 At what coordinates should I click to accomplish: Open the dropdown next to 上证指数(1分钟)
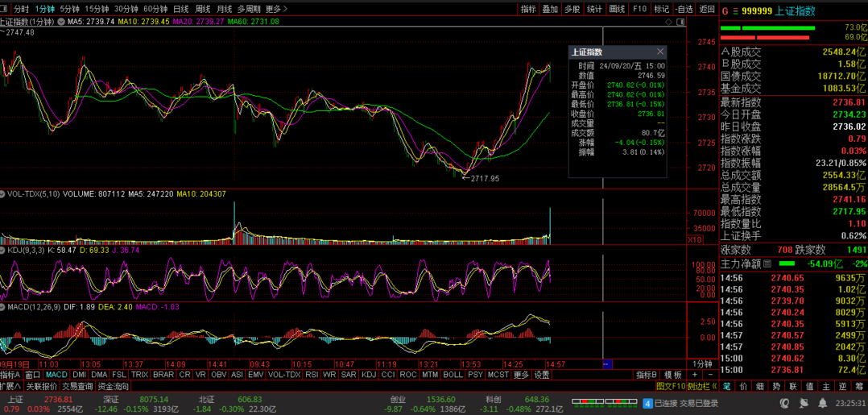[61, 22]
